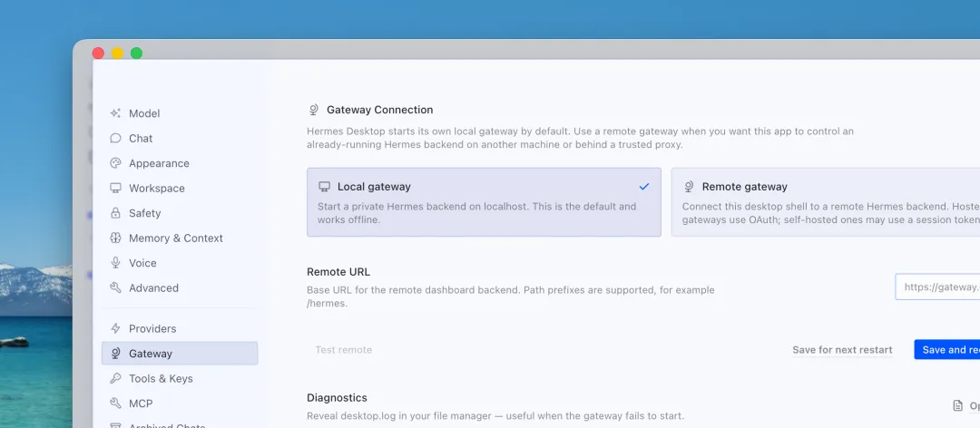Click the Remote URL input field
980x428 pixels.
click(x=937, y=287)
